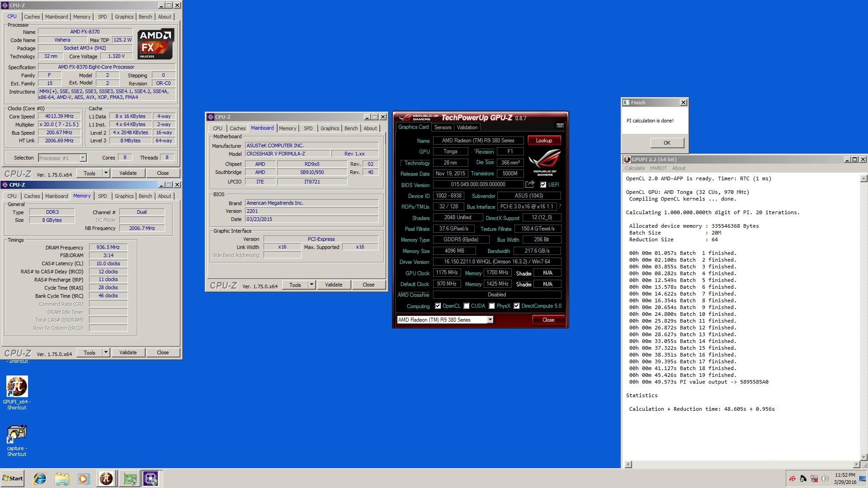Expand Tools arrow in Memory CPU-Z window

pyautogui.click(x=106, y=352)
